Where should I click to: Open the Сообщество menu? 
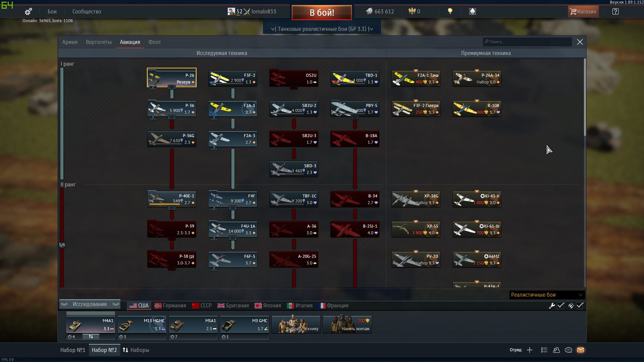[87, 11]
